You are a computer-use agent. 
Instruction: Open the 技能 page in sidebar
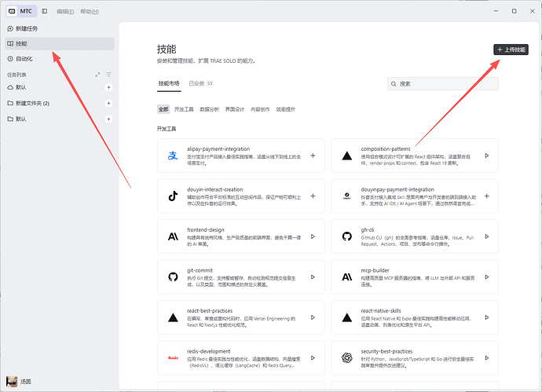60,43
